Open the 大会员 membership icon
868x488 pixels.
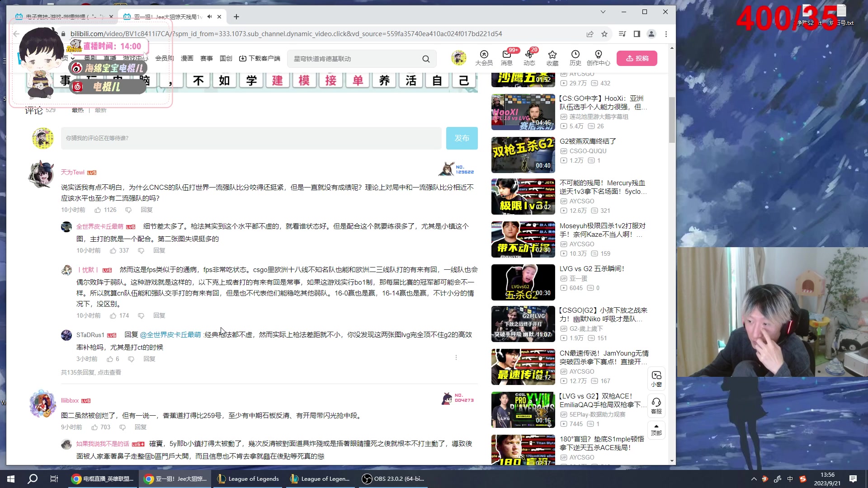click(484, 58)
